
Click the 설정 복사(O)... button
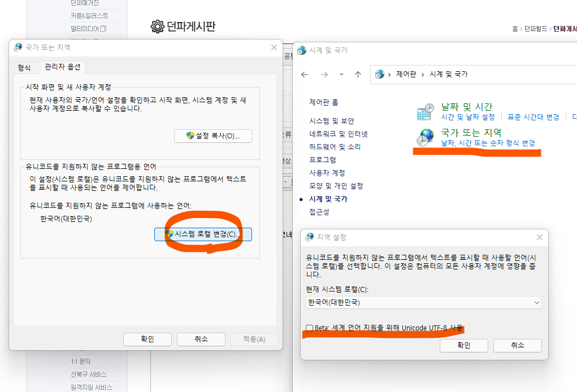[x=213, y=136]
